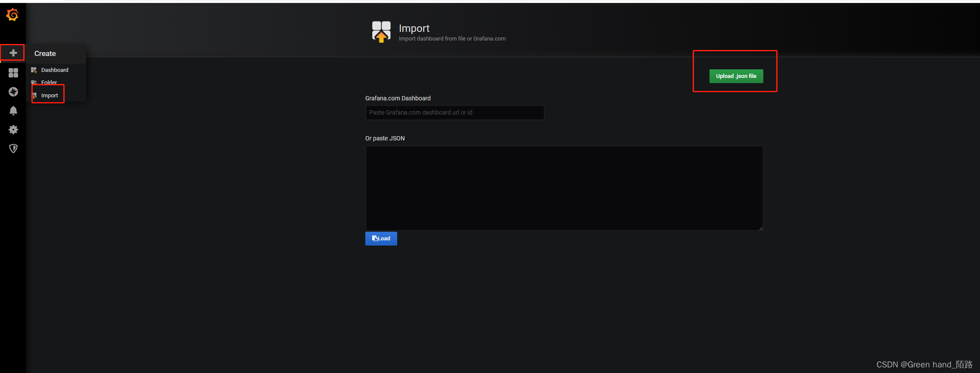Open the Grafana home logo
The height and width of the screenshot is (373, 980).
click(12, 15)
